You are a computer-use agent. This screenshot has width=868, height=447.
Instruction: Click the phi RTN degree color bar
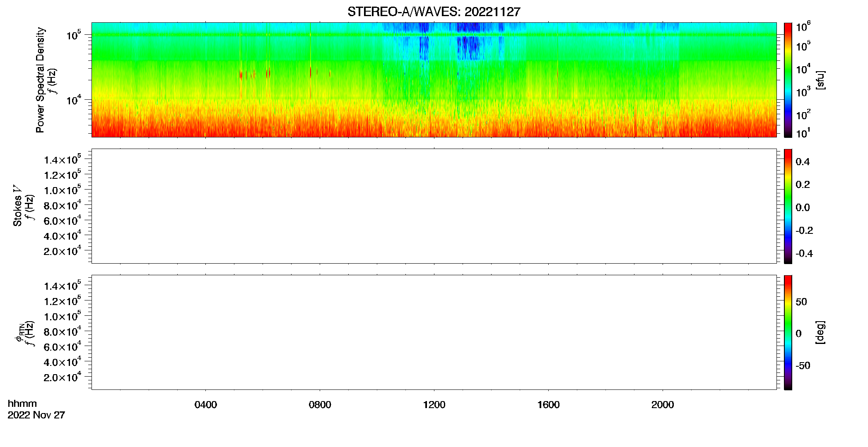pyautogui.click(x=788, y=332)
